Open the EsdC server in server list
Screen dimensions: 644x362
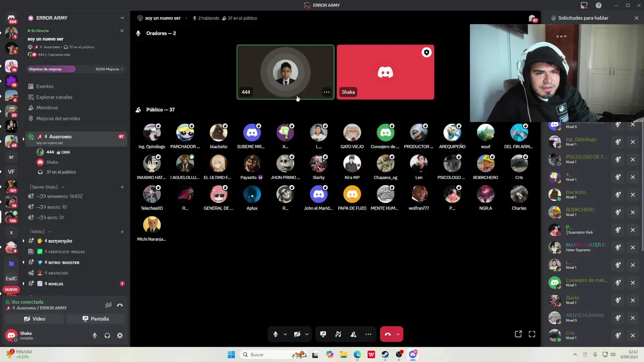point(11,279)
